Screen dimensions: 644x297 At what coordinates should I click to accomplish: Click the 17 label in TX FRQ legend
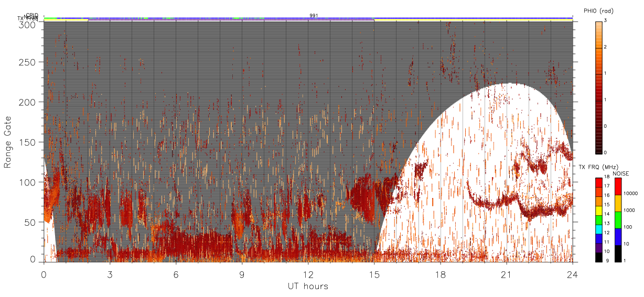(607, 186)
